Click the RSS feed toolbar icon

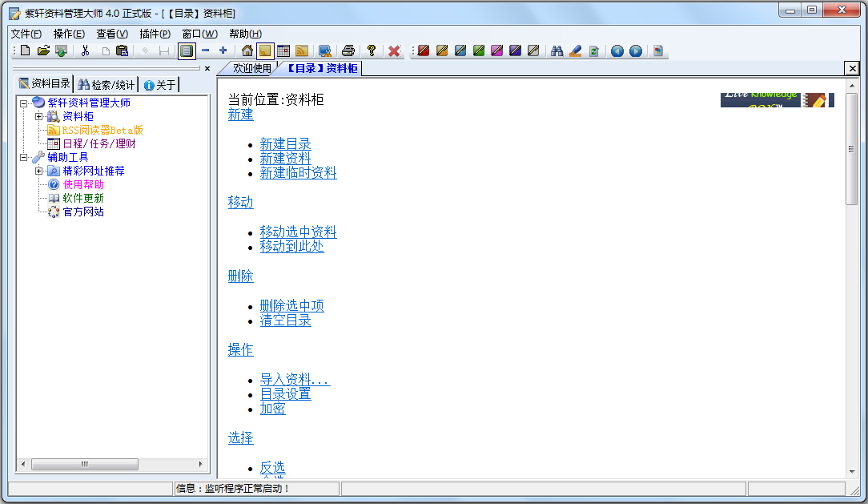click(x=302, y=51)
